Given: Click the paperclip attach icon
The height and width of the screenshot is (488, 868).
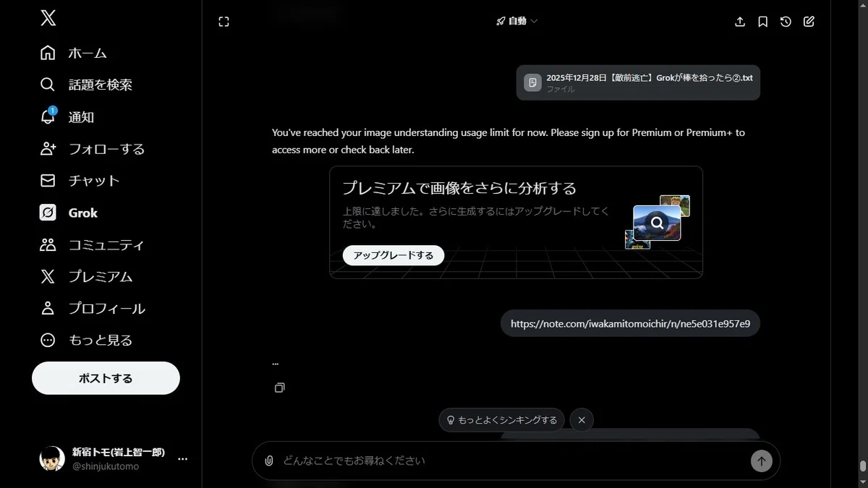Looking at the screenshot, I should pyautogui.click(x=269, y=461).
